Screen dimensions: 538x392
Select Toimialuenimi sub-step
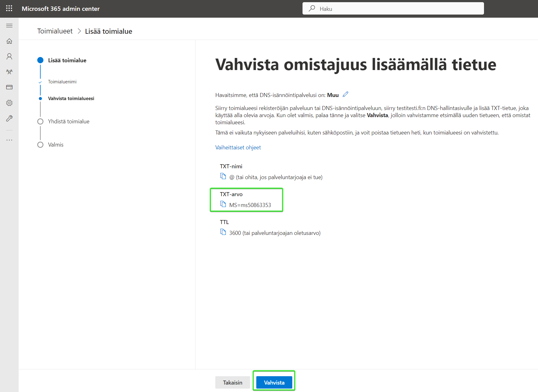pyautogui.click(x=62, y=82)
